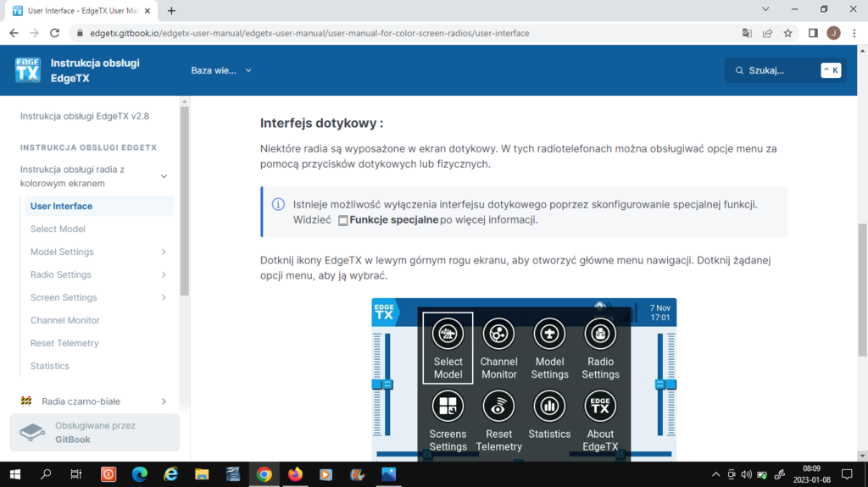
Task: Follow the Funkcje specjalne link
Action: pos(393,219)
